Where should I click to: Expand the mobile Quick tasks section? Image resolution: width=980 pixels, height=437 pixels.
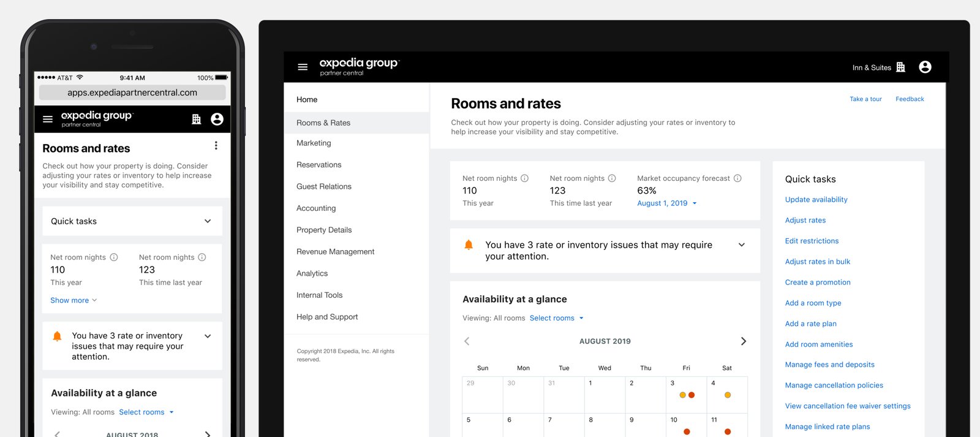coord(208,221)
